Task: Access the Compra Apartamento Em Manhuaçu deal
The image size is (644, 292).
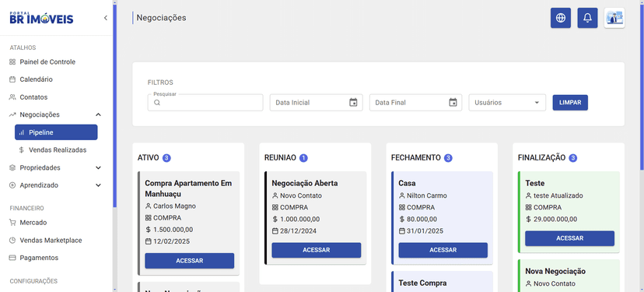Action: coord(189,261)
